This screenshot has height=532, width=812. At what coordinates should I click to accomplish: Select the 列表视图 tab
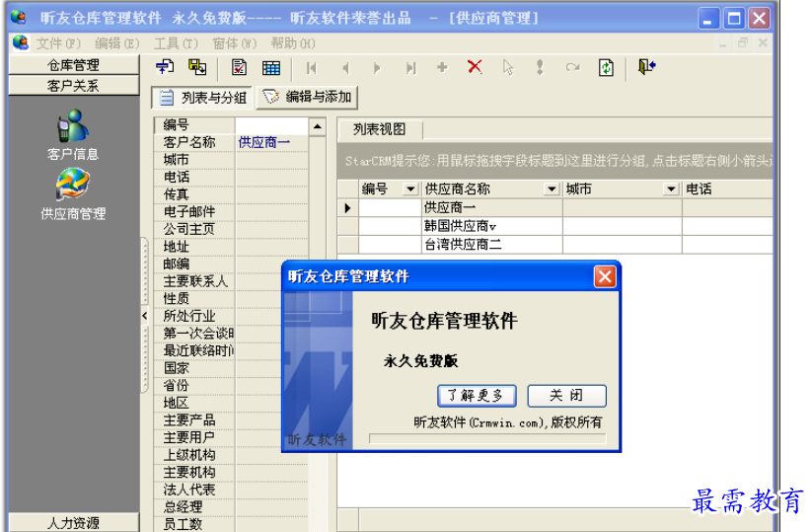[380, 129]
